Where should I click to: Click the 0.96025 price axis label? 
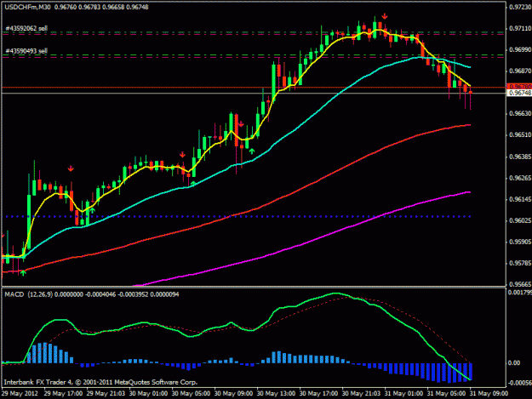point(520,220)
